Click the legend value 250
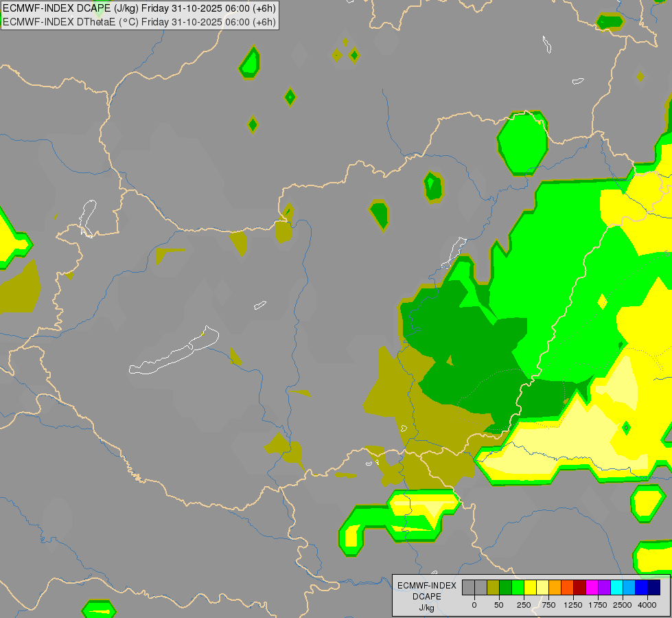This screenshot has height=618, width=672. [524, 605]
